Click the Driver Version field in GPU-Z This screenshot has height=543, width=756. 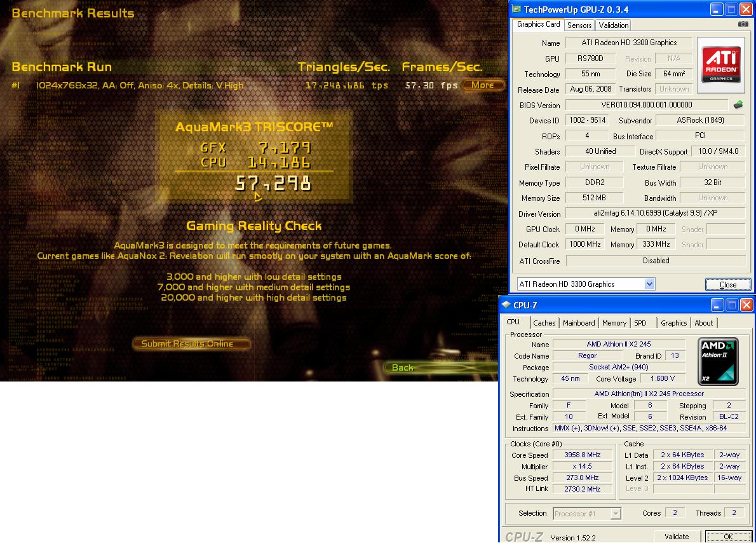coord(655,213)
